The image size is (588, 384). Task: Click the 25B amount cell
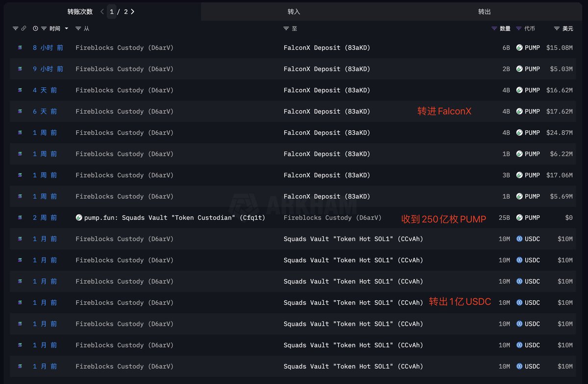(x=504, y=217)
